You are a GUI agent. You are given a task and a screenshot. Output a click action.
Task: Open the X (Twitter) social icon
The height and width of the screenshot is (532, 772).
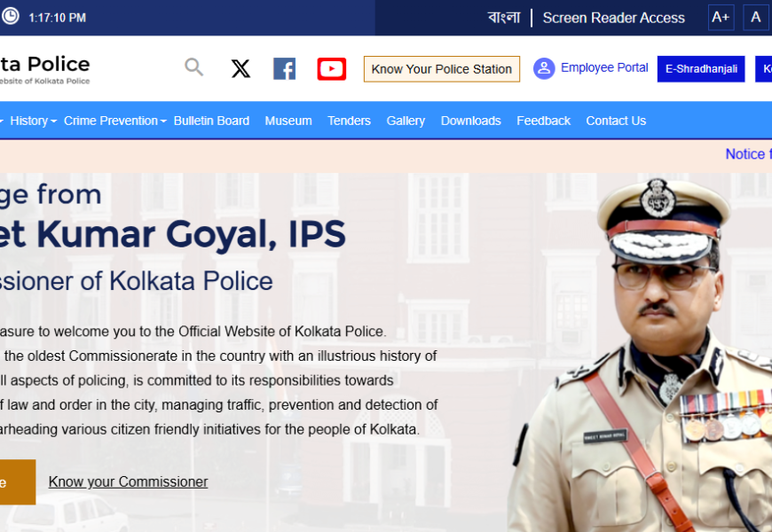click(240, 68)
